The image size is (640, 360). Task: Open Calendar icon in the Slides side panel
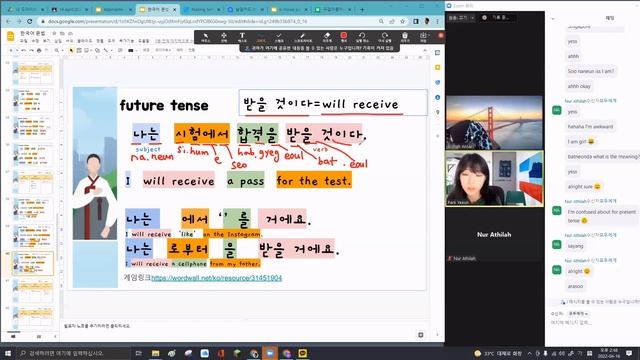[438, 53]
